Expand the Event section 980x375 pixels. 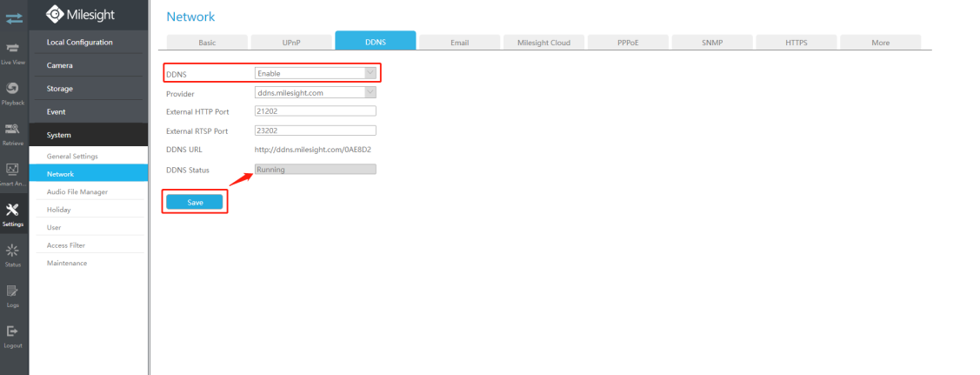click(x=89, y=111)
